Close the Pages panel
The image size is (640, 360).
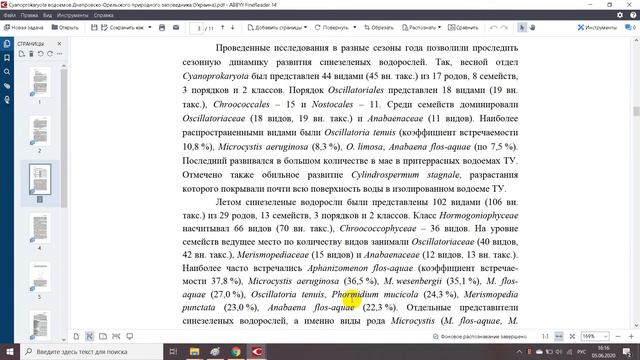(60, 44)
